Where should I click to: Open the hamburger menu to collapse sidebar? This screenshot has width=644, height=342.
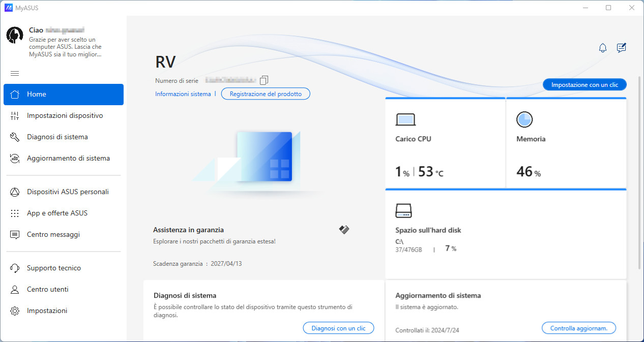point(15,73)
